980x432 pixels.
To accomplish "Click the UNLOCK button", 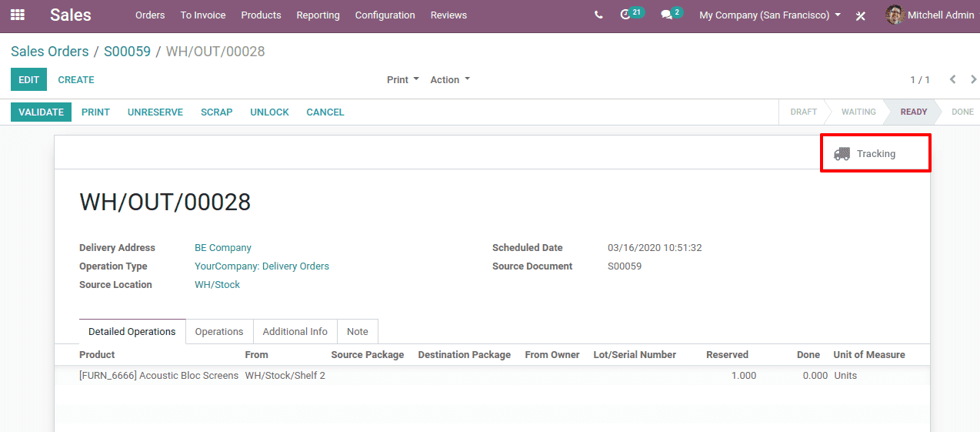I will tap(269, 112).
